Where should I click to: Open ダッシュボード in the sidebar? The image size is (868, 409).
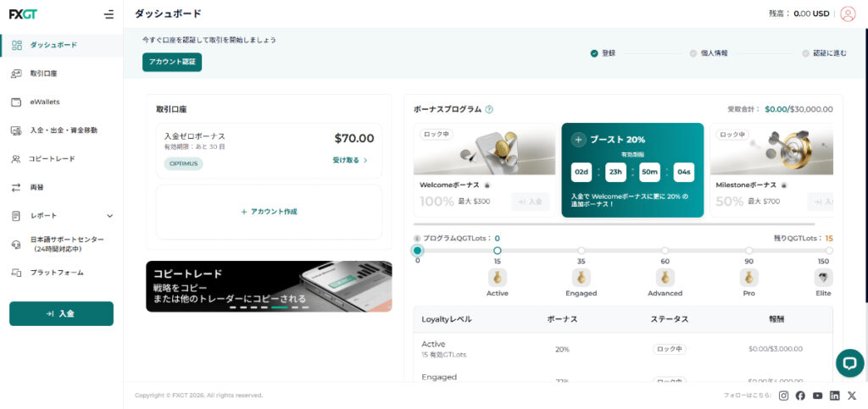tap(61, 46)
